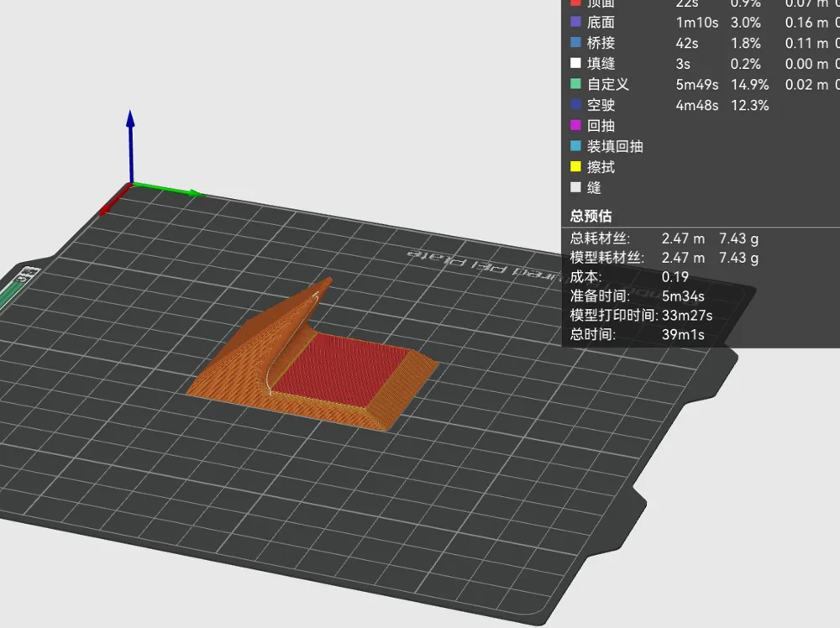Click the 1.8% value in 桥接 row
This screenshot has height=628, width=840.
pos(745,43)
